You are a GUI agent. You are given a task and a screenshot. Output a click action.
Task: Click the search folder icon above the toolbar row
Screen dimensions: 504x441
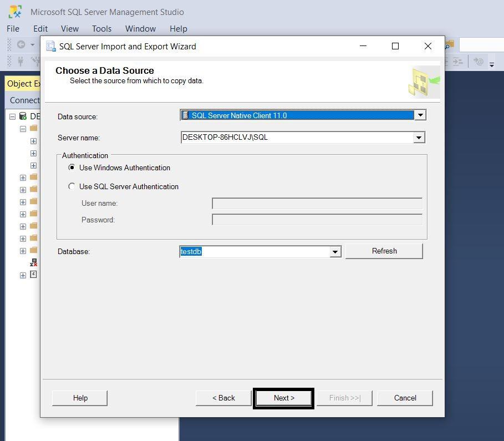click(450, 43)
